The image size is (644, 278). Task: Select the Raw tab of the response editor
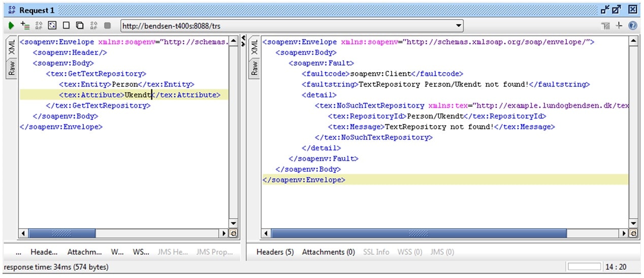coord(254,68)
